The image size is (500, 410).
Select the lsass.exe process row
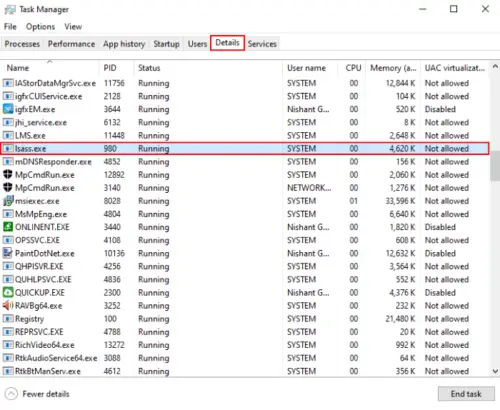click(245, 148)
